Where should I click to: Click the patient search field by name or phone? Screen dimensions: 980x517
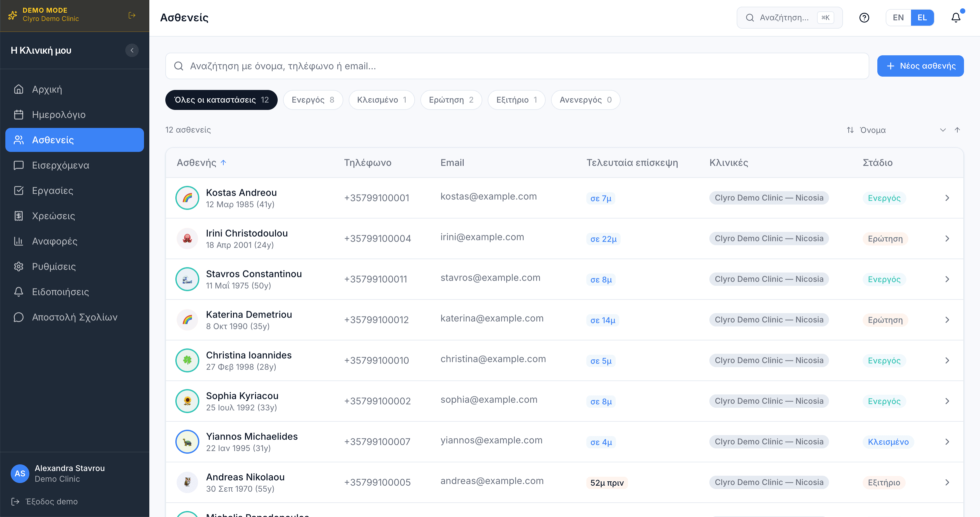pyautogui.click(x=517, y=66)
